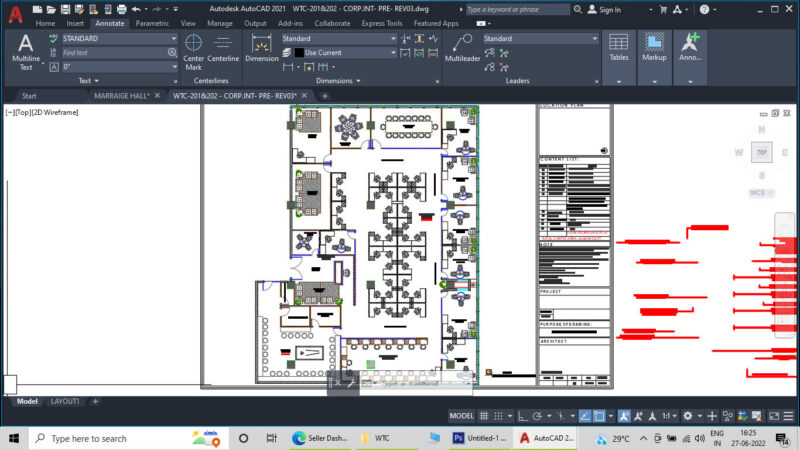Image resolution: width=800 pixels, height=450 pixels.
Task: Switch to the Parametric ribbon tab
Action: point(153,23)
